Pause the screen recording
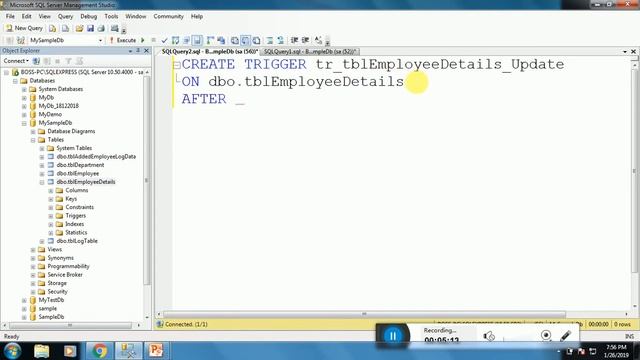This screenshot has width=640, height=360. pos(393,336)
